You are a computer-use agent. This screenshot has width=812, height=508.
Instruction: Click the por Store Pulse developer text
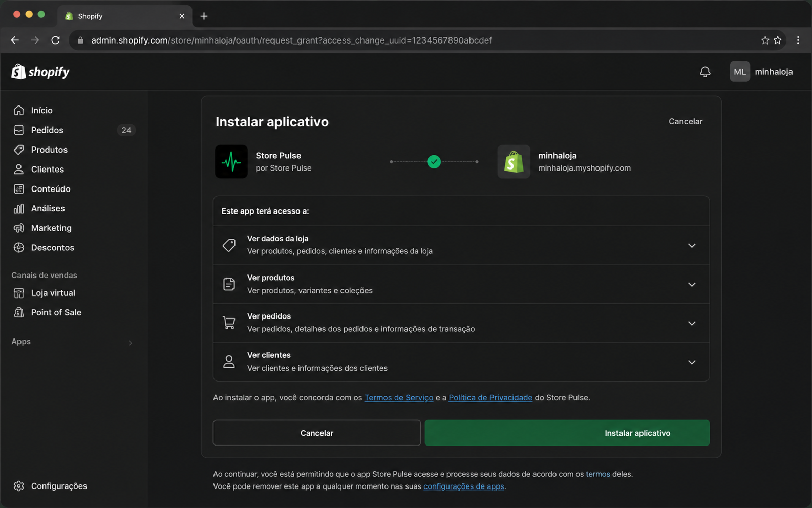click(x=284, y=168)
